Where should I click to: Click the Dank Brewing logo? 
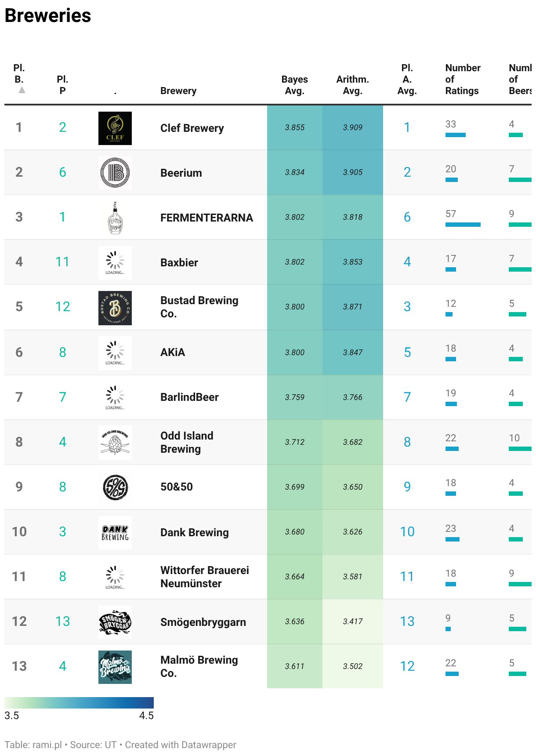[115, 533]
